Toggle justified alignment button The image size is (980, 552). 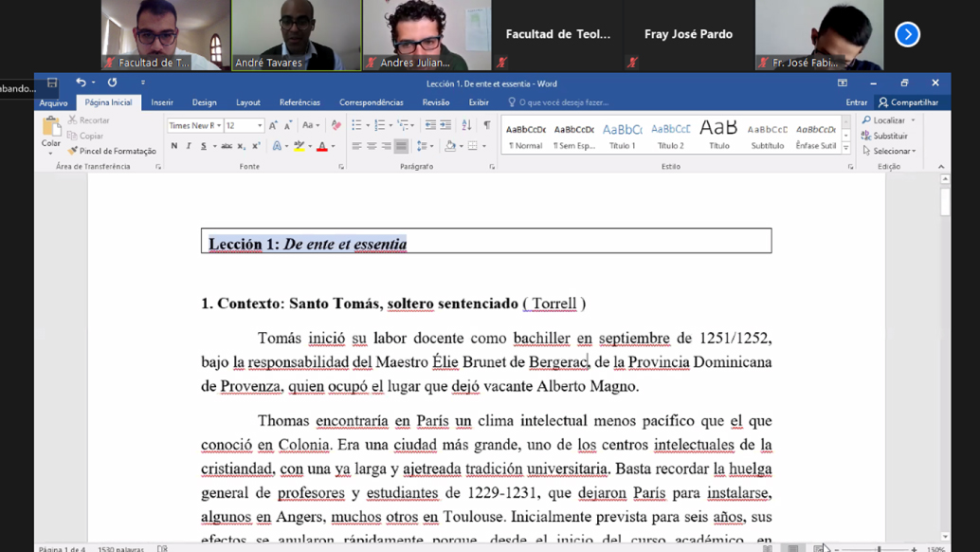(401, 146)
